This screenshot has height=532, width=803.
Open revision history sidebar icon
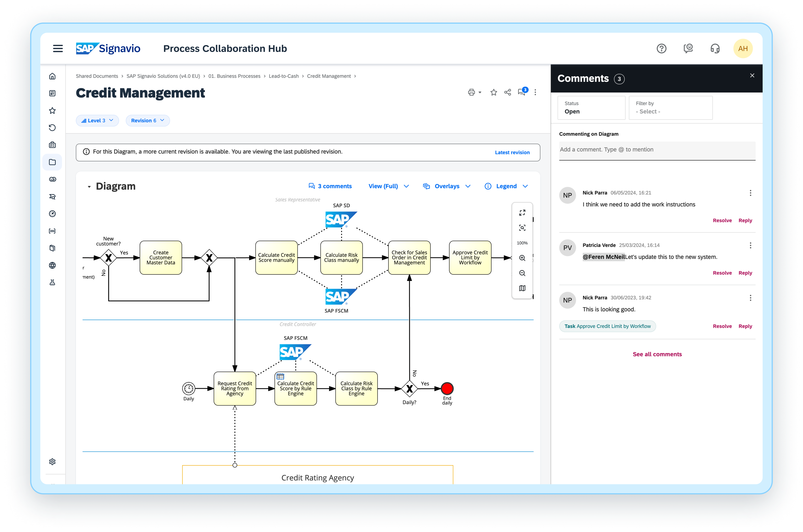tap(53, 128)
